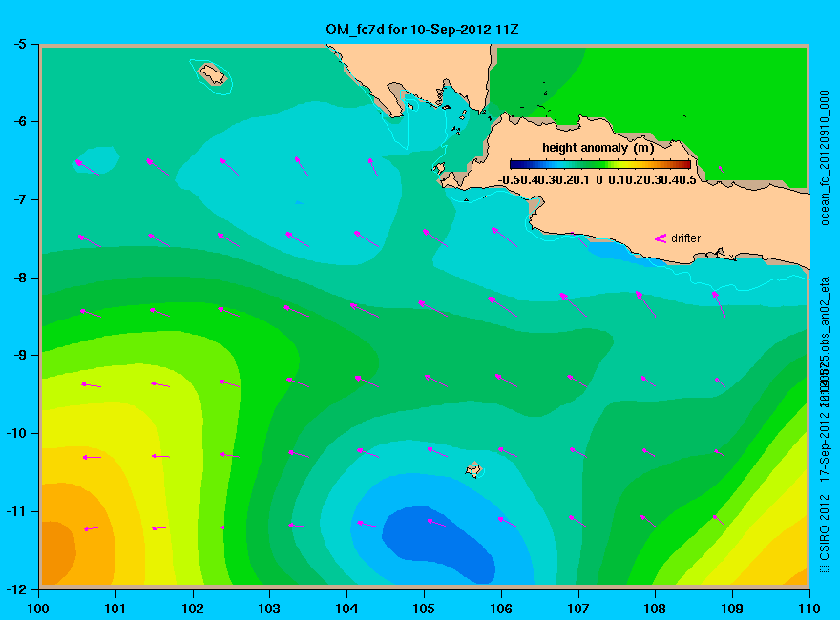840x620 pixels.
Task: Click the '110' longitude axis label
Action: click(809, 609)
